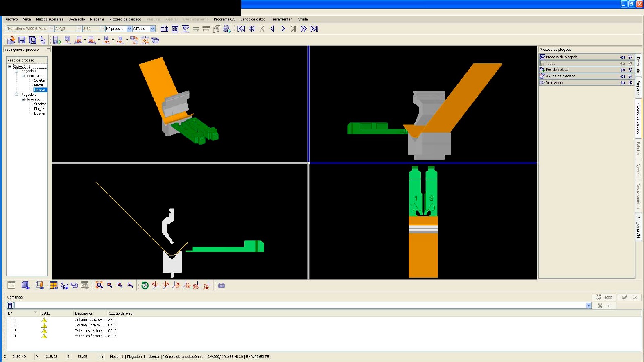Open the Nº prep. 1 dropdown
Viewport: 644px width, 362px height.
point(129,29)
